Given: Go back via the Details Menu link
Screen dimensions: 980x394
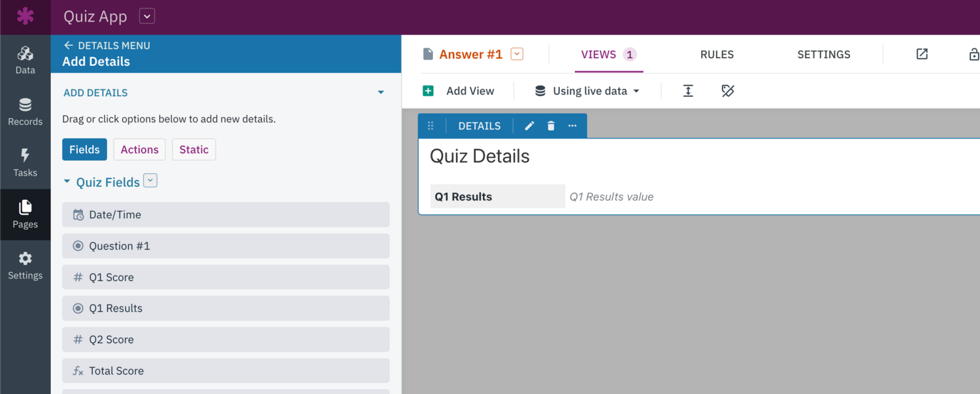Looking at the screenshot, I should [x=106, y=45].
